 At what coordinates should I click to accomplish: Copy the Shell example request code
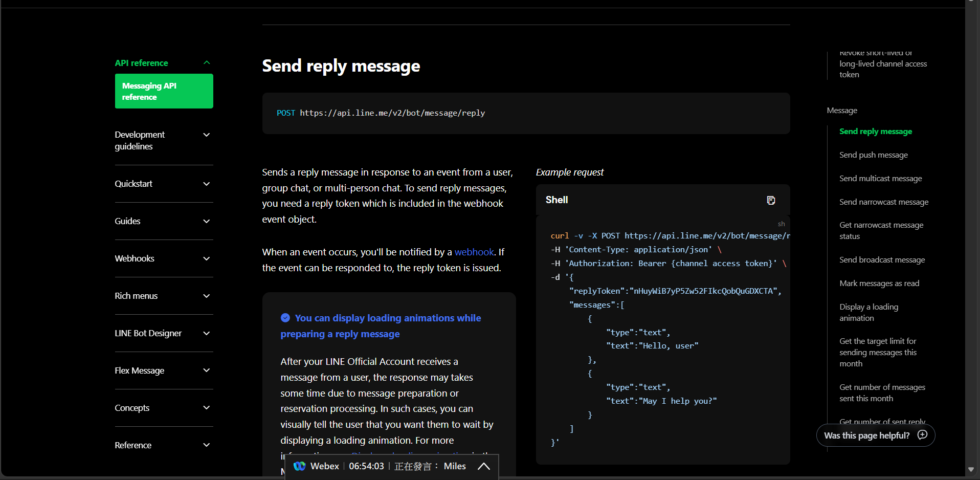point(771,200)
